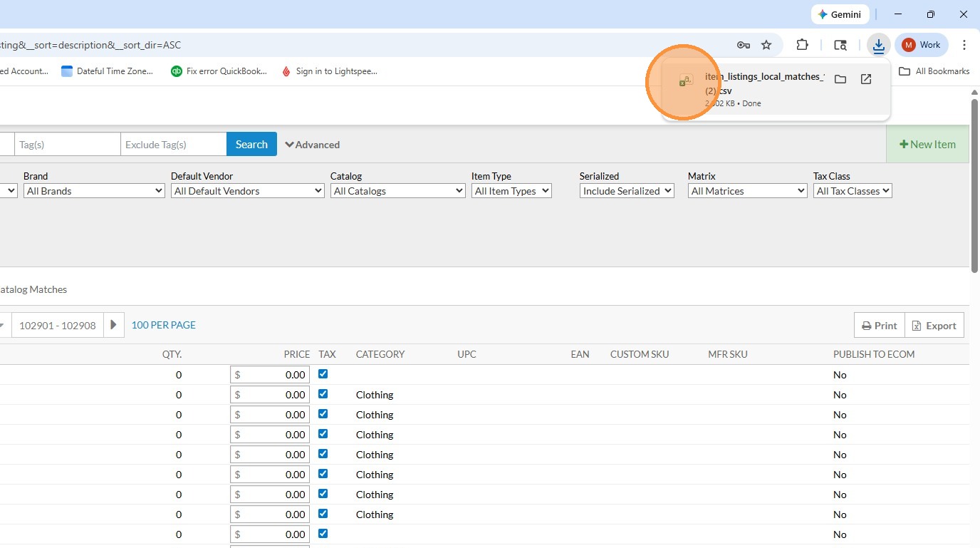Open the saved passwords key icon

(743, 45)
